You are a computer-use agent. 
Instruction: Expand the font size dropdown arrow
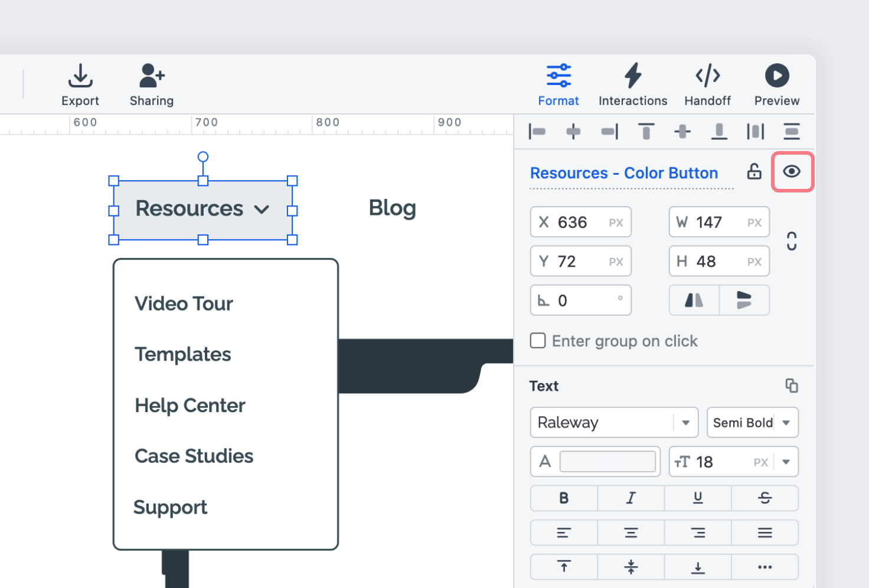point(786,462)
